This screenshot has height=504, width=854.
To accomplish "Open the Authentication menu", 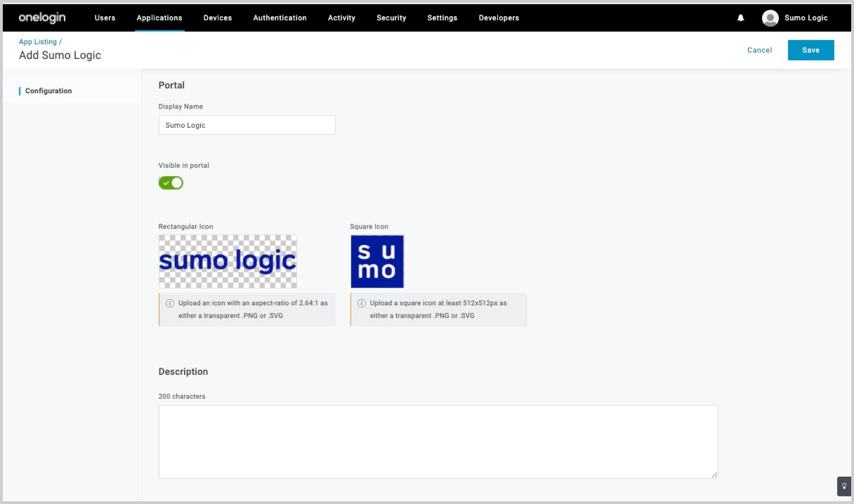I will click(280, 18).
